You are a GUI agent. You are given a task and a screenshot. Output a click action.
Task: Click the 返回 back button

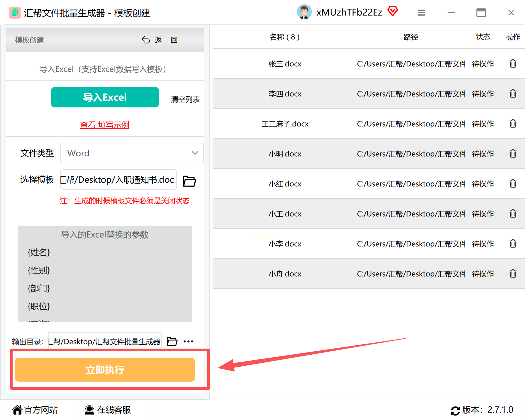[x=160, y=40]
